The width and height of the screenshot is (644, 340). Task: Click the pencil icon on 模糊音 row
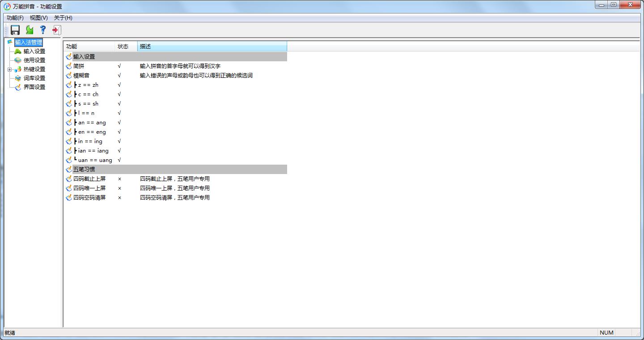click(x=69, y=75)
